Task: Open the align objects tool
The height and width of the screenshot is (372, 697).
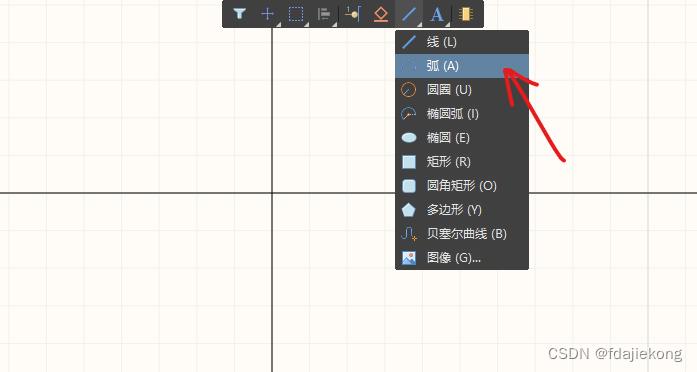Action: [x=324, y=14]
